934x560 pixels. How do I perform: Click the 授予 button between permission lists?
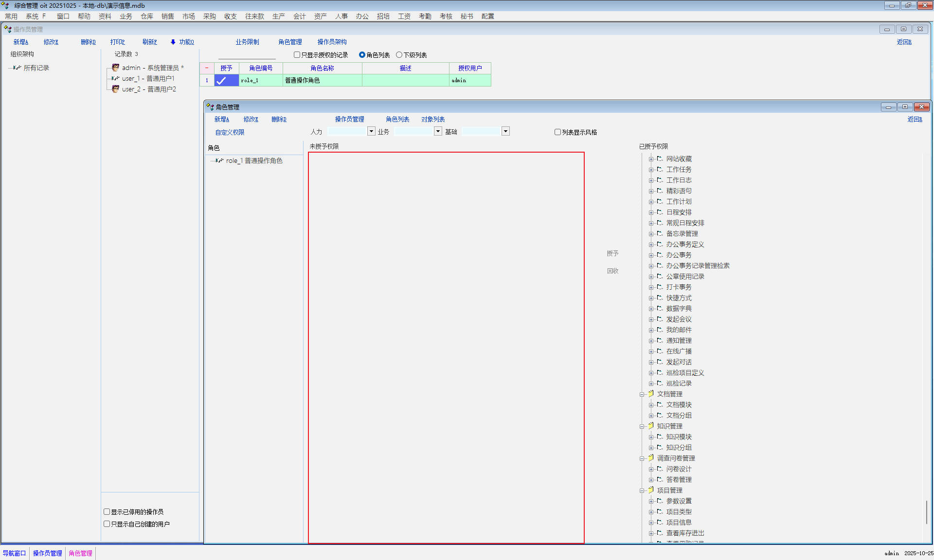coord(612,253)
